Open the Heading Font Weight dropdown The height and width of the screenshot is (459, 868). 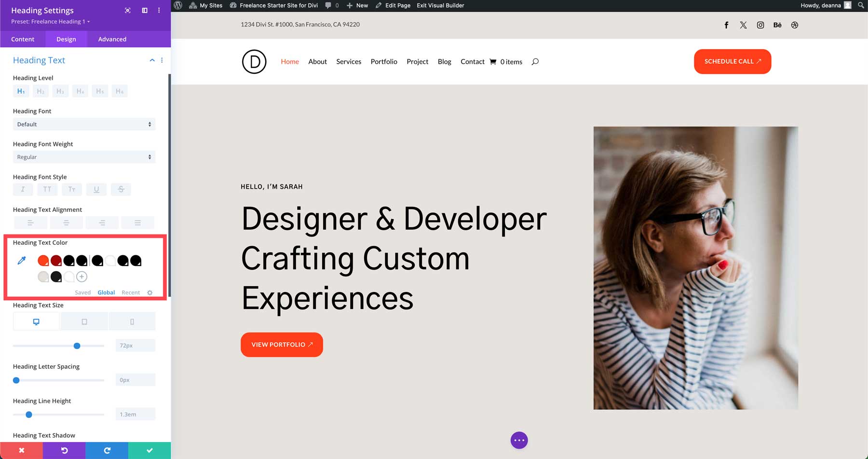click(84, 157)
